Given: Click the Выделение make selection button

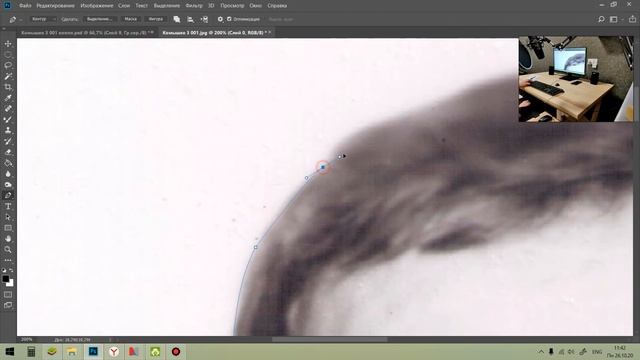Looking at the screenshot, I should (100, 19).
